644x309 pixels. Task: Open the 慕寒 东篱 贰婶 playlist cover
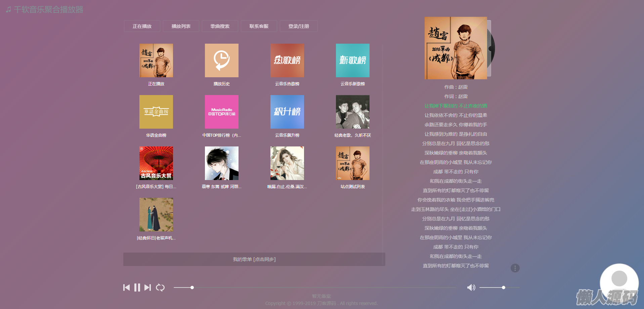click(222, 163)
